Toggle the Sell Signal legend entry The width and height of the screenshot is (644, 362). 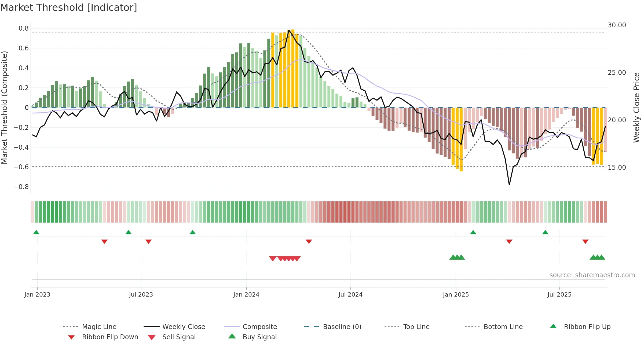(x=172, y=337)
